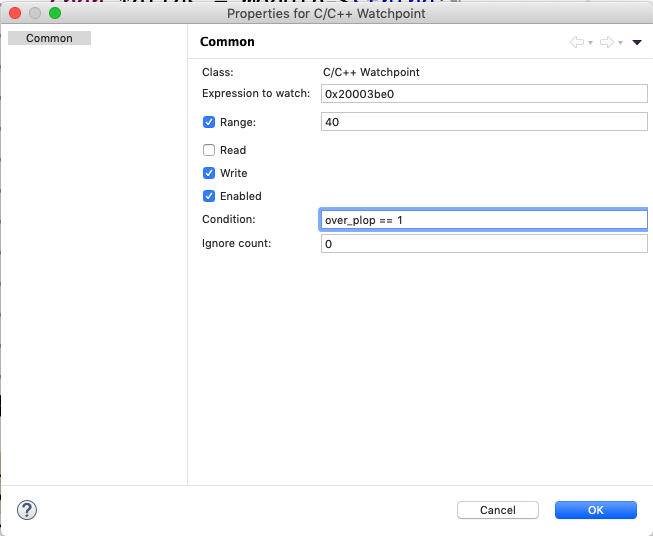
Task: Click the forward navigation arrow
Action: (x=606, y=42)
